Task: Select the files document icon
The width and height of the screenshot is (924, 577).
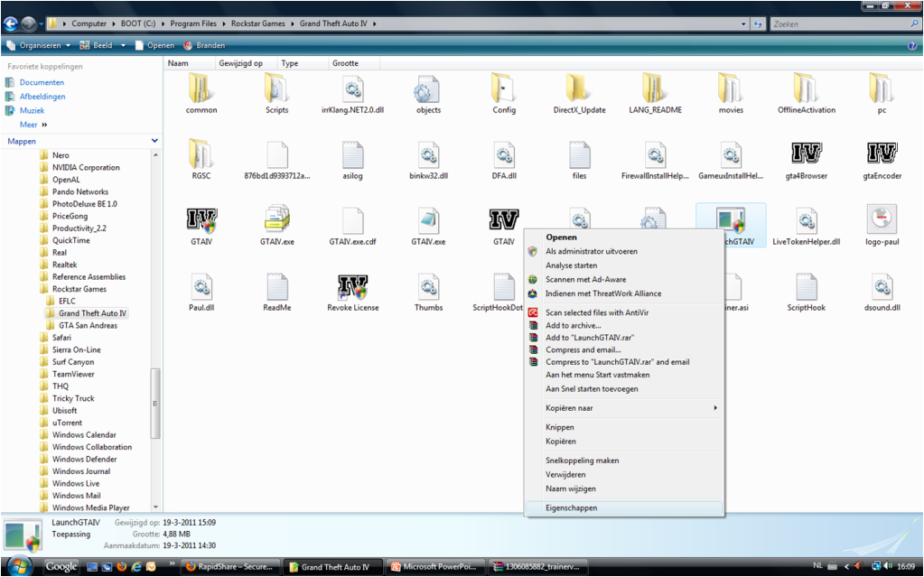Action: (x=579, y=154)
